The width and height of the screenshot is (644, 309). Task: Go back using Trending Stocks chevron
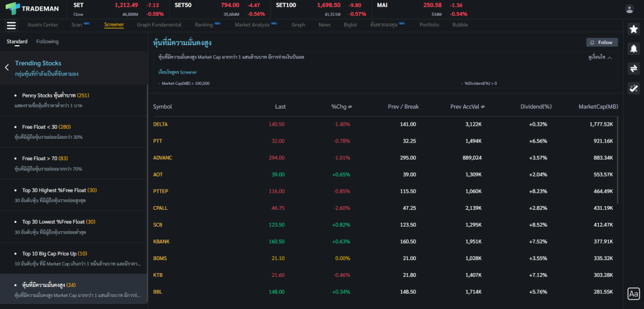click(x=7, y=67)
